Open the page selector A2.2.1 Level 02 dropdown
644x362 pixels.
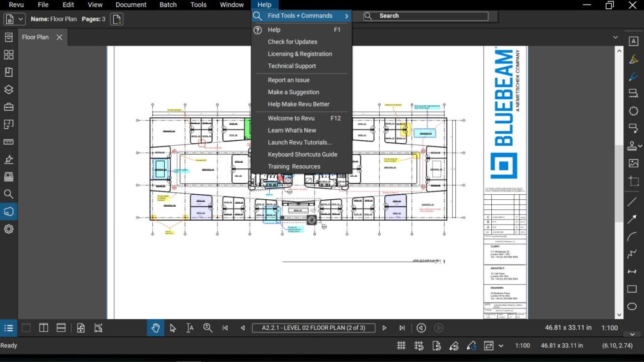pyautogui.click(x=313, y=327)
